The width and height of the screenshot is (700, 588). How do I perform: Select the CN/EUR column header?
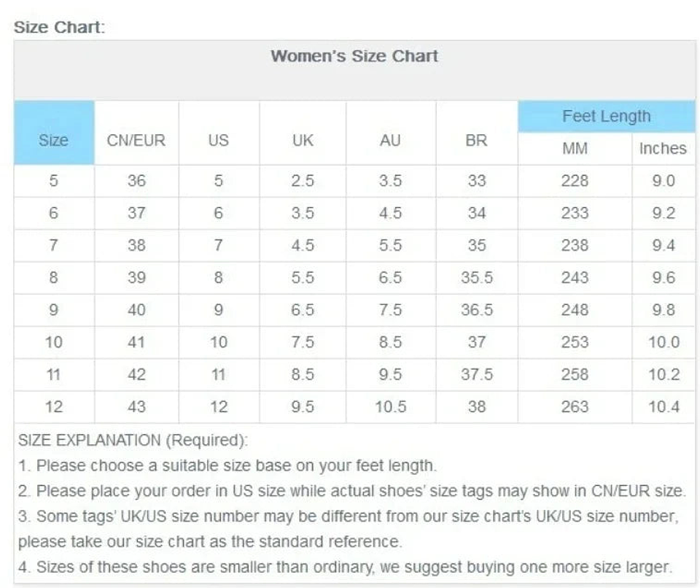(136, 139)
